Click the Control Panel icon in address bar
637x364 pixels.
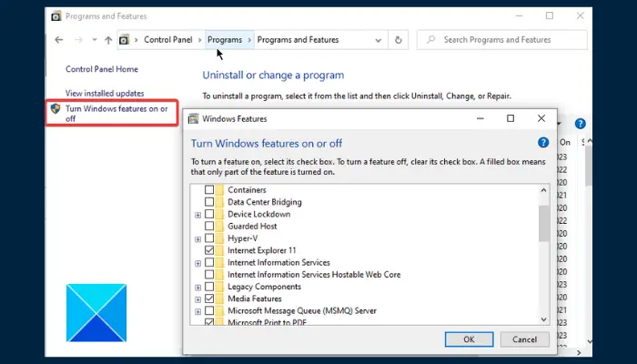click(124, 40)
